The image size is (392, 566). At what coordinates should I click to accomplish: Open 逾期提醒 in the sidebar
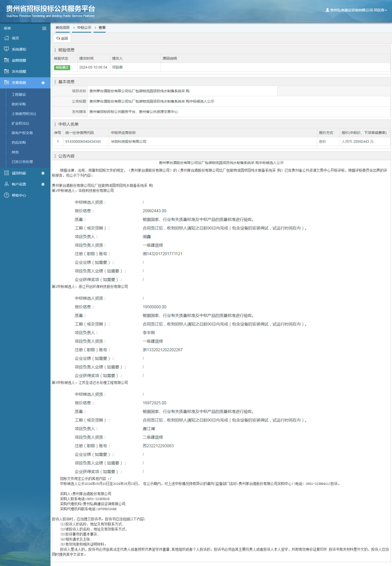pos(19,60)
